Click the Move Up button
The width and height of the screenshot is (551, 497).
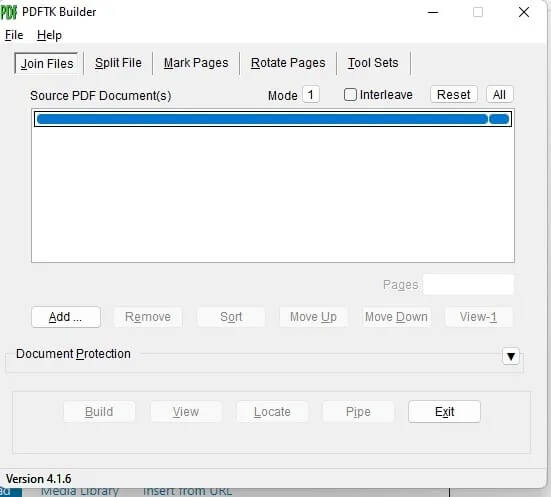coord(313,317)
